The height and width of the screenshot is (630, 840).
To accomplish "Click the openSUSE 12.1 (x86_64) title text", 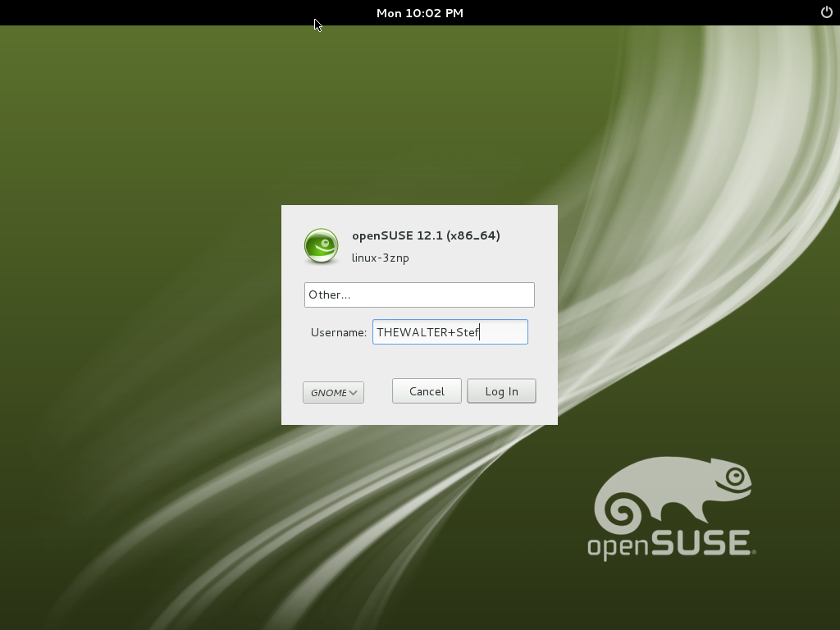I will [x=426, y=235].
